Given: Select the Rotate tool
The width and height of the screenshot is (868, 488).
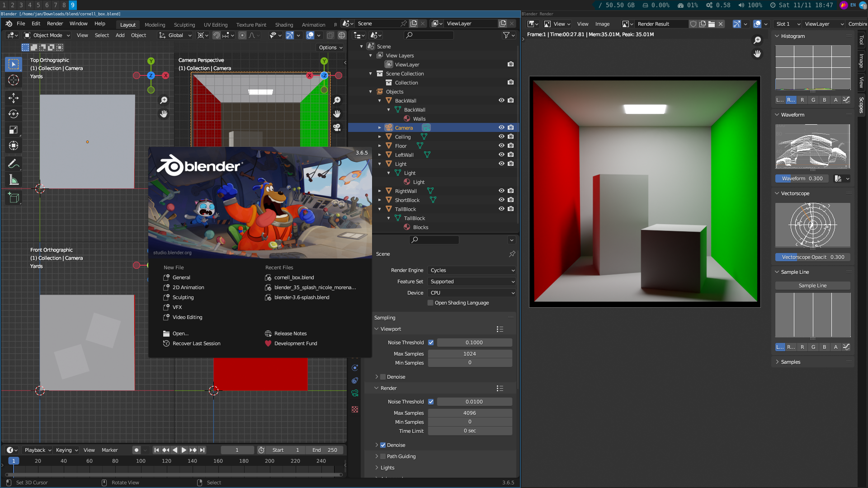Looking at the screenshot, I should pyautogui.click(x=13, y=114).
